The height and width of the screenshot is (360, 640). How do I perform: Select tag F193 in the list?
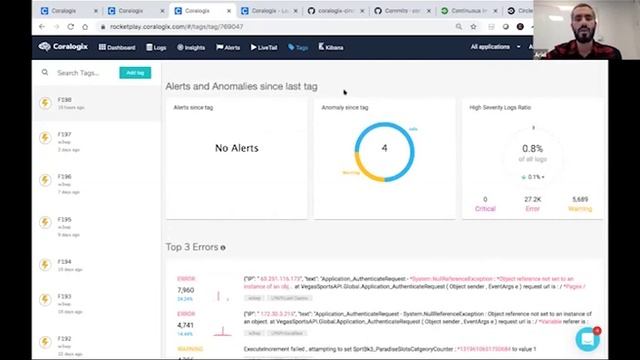[x=97, y=304]
